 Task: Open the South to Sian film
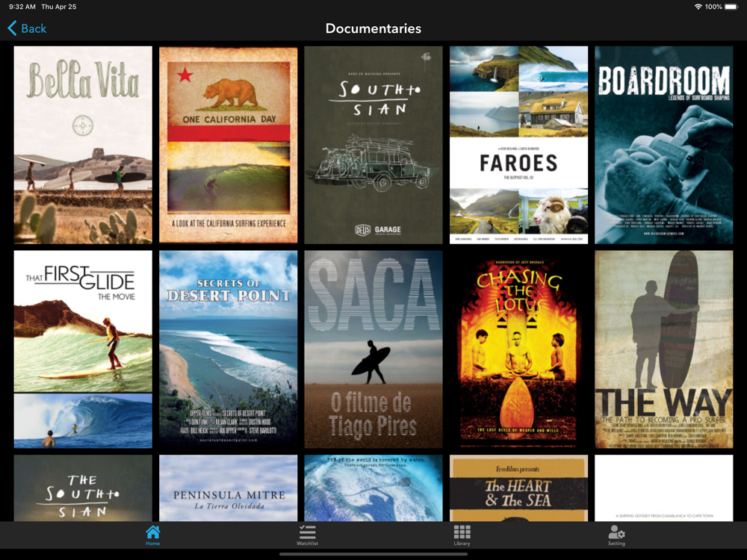coord(373,145)
